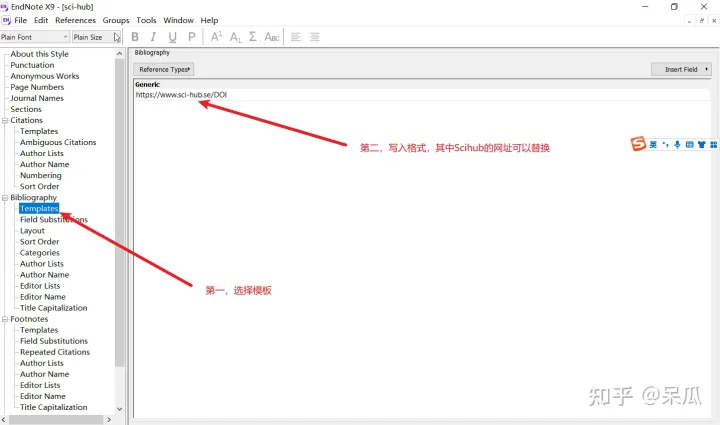
Task: Collapse the Footnotes tree node
Action: pyautogui.click(x=5, y=319)
